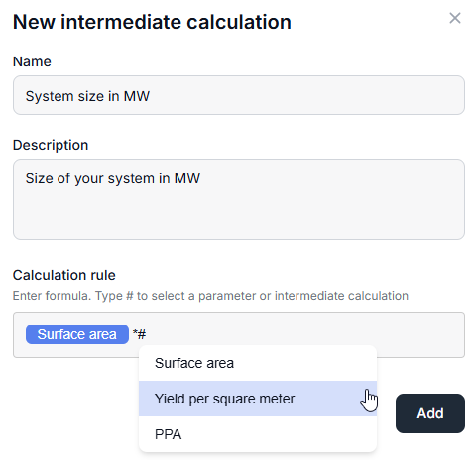Image resolution: width=476 pixels, height=460 pixels.
Task: Focus the Description text area
Action: (239, 199)
